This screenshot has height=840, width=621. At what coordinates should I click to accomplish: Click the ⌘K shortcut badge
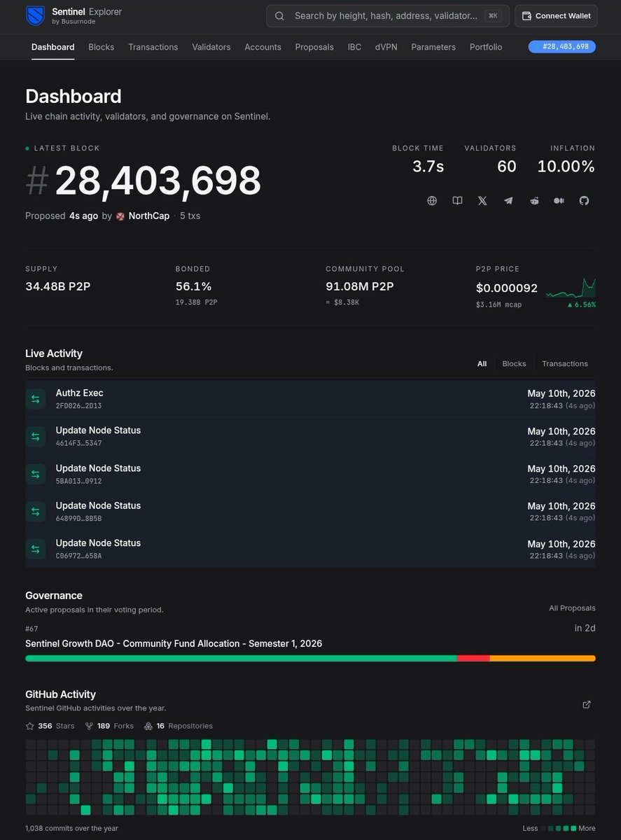(494, 15)
